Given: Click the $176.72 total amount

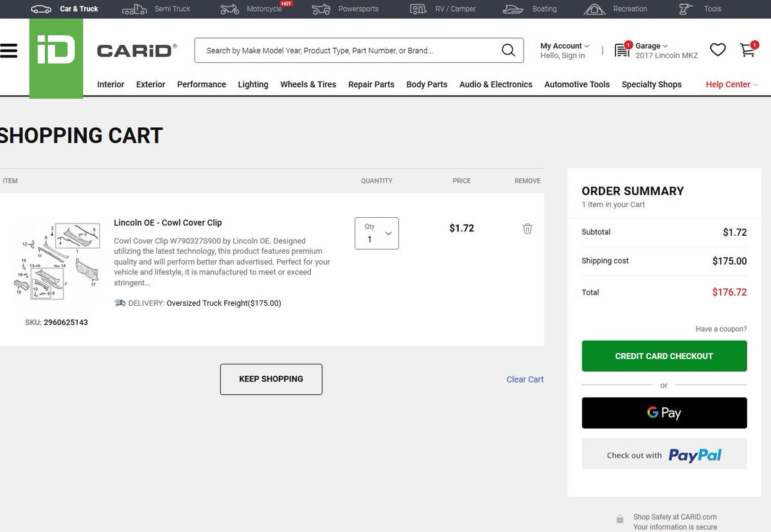Looking at the screenshot, I should 729,292.
